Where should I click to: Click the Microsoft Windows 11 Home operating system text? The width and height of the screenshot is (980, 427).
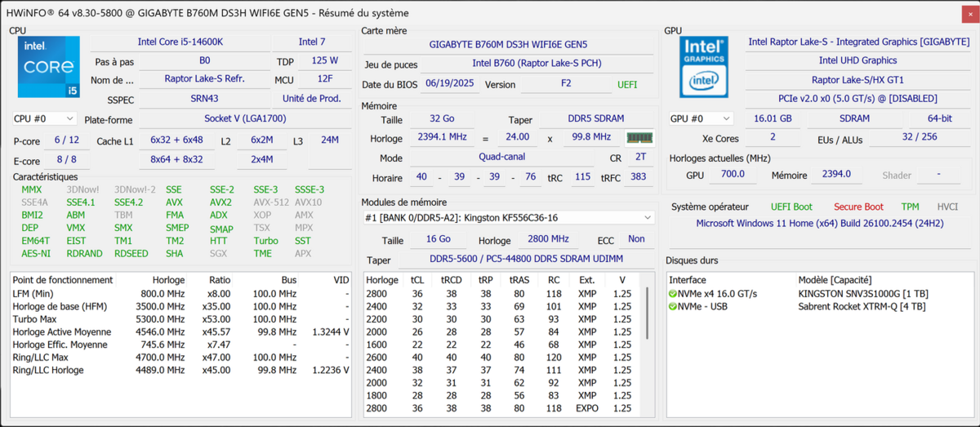coord(817,224)
